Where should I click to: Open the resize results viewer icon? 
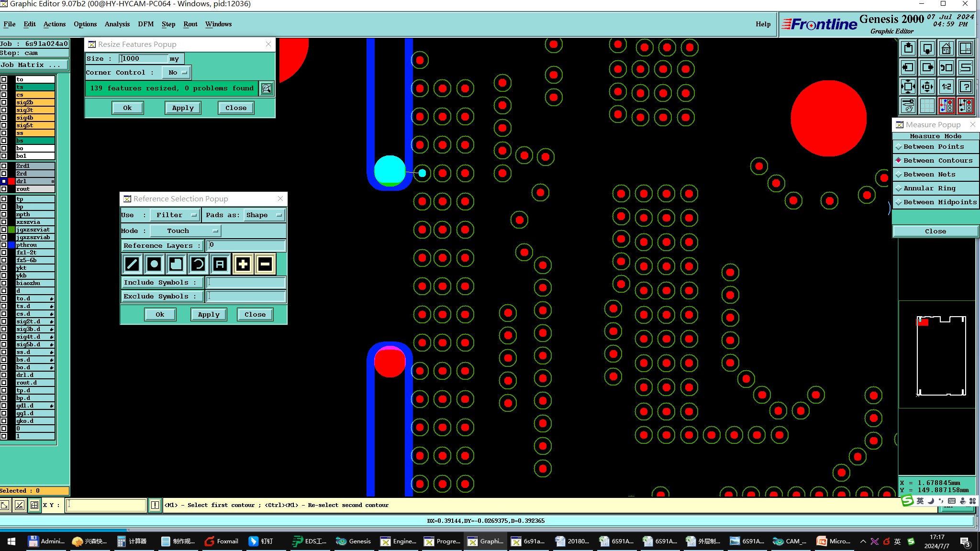tap(267, 88)
